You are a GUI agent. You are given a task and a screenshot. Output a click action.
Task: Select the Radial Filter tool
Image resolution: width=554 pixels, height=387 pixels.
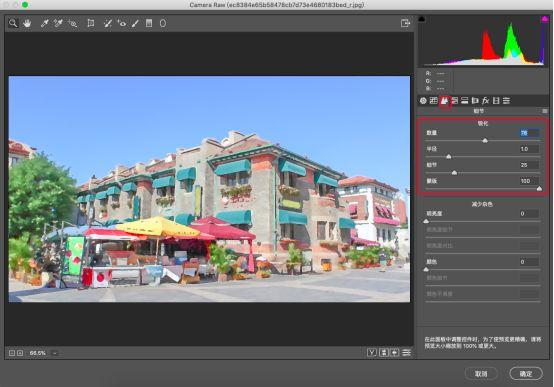pyautogui.click(x=163, y=23)
